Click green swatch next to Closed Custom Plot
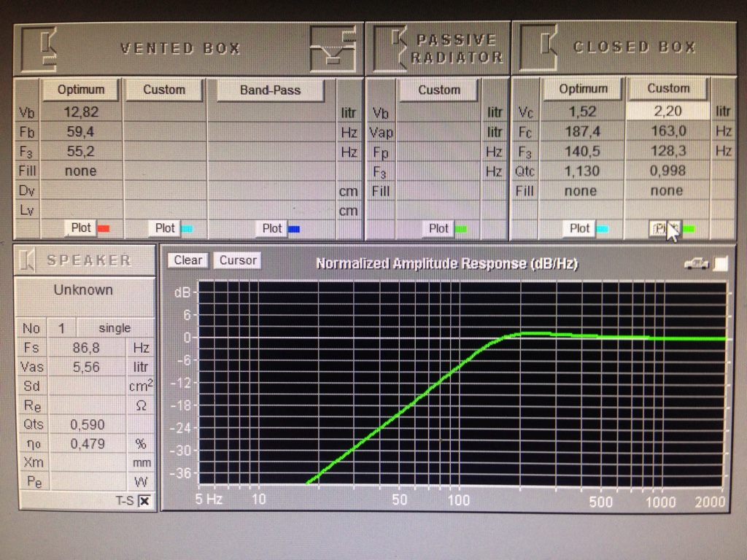This screenshot has height=560, width=747. tap(689, 229)
